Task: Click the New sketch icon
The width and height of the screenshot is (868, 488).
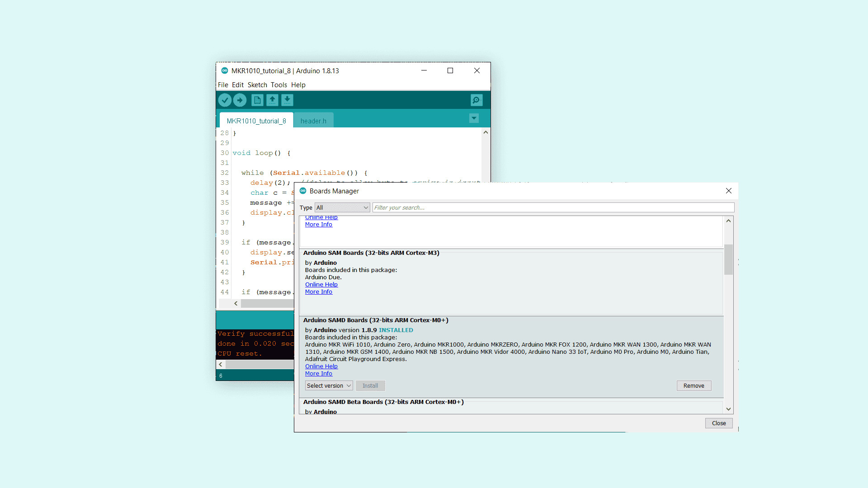Action: click(257, 100)
